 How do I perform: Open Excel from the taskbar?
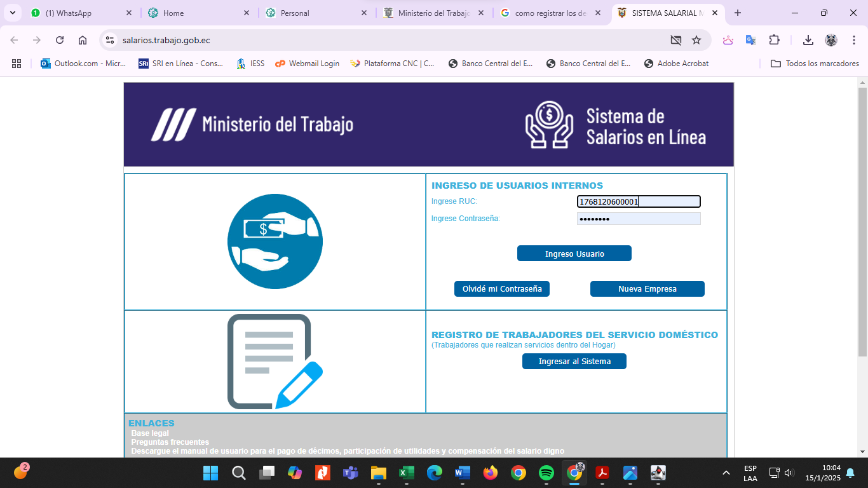tap(407, 473)
